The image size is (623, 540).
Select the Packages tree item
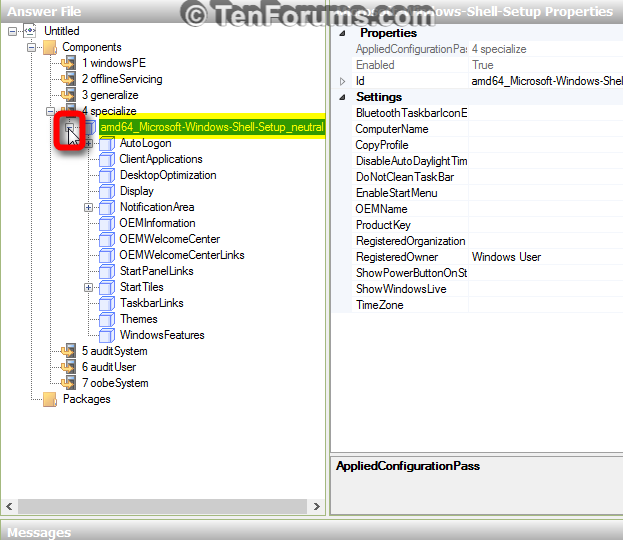tap(87, 399)
